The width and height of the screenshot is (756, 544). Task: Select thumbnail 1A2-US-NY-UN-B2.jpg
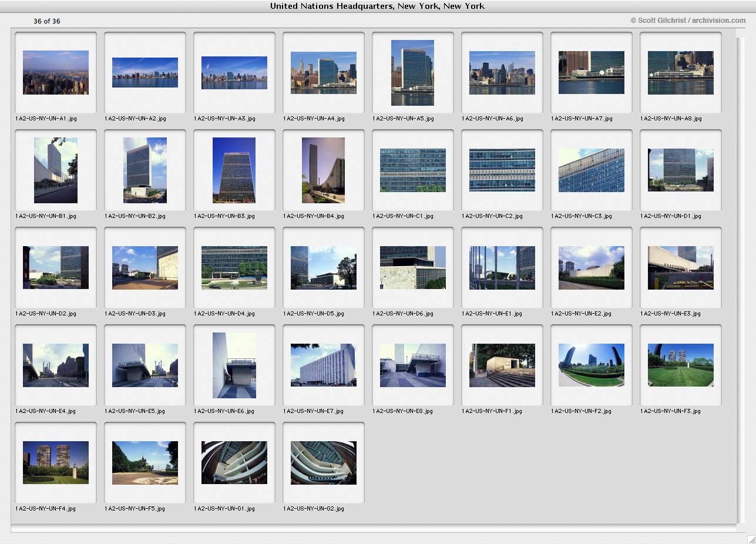(145, 170)
